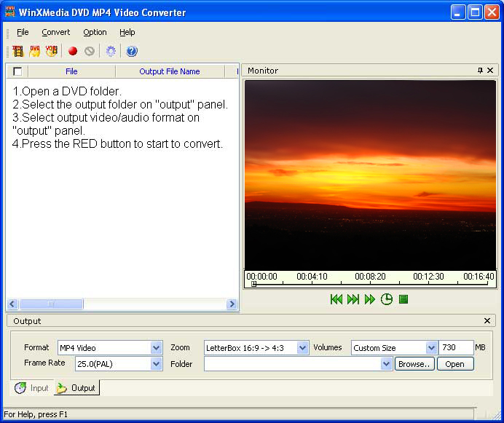Viewport: 504px width, 423px height.
Task: Click the '4.Press the RED button' instruction line
Action: click(x=117, y=143)
